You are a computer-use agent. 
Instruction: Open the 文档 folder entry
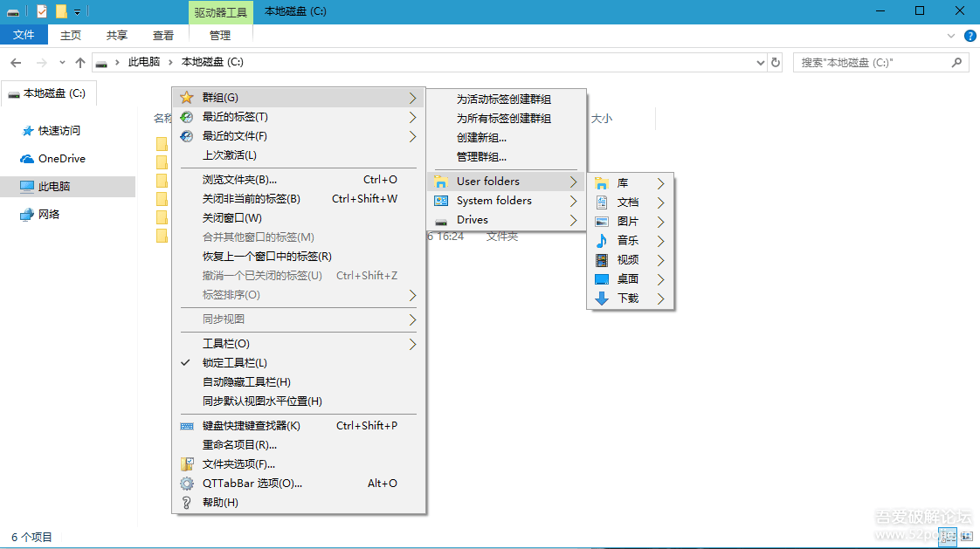click(631, 202)
